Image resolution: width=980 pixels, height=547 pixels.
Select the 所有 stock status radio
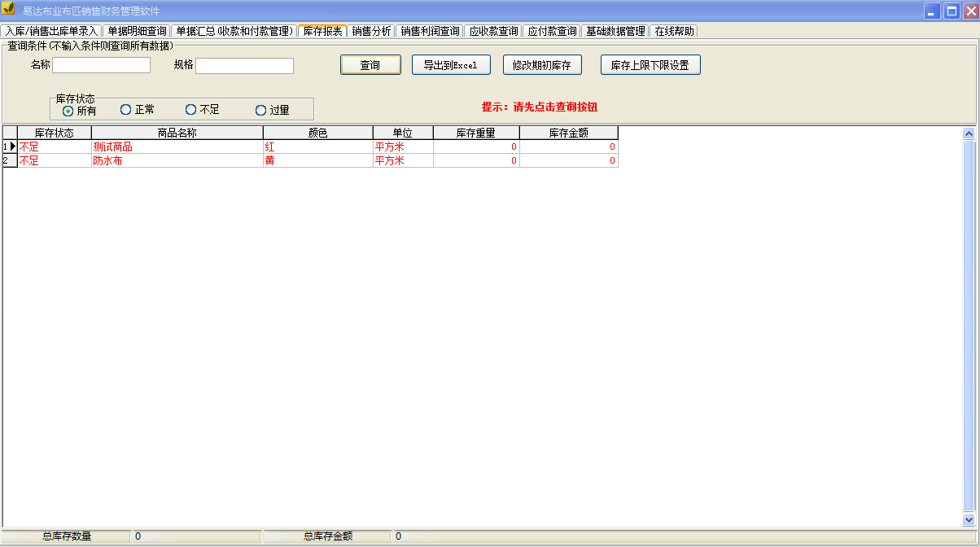(x=79, y=111)
